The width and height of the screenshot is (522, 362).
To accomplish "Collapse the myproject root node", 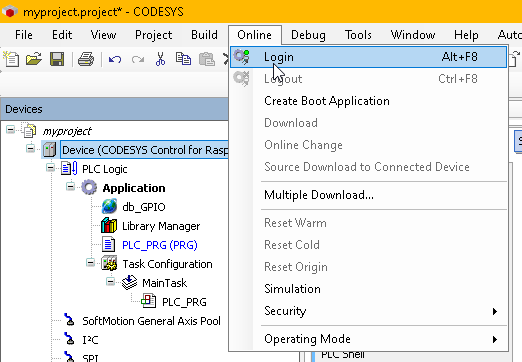I will click(11, 129).
